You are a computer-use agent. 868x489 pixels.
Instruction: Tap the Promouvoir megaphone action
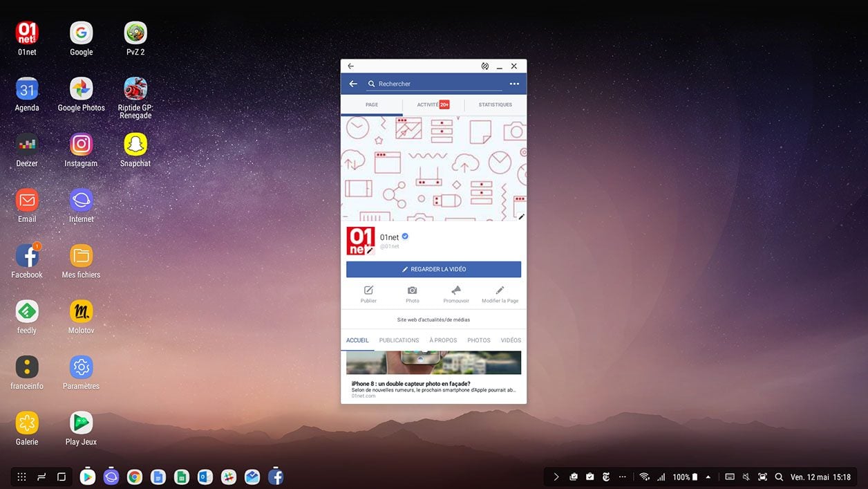[x=456, y=295]
